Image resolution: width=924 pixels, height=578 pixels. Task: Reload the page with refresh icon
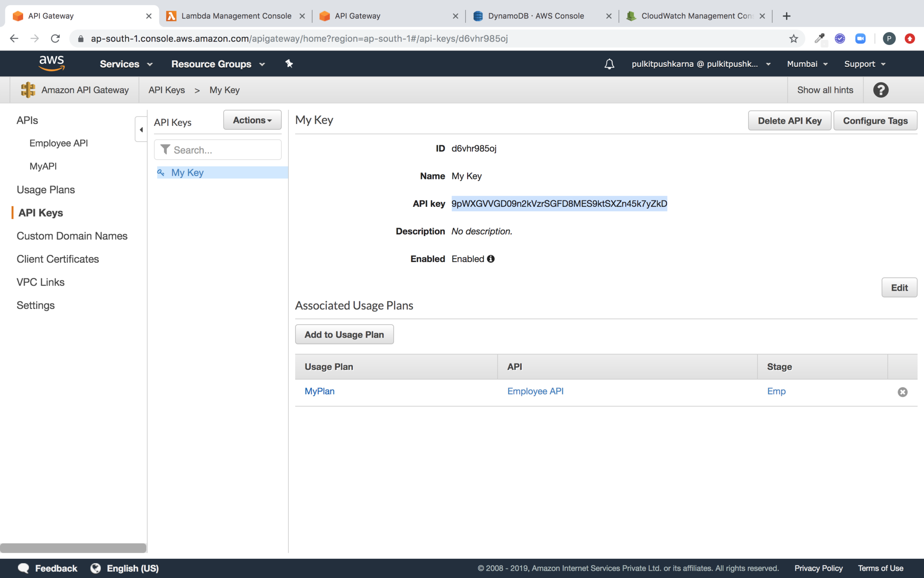tap(55, 39)
